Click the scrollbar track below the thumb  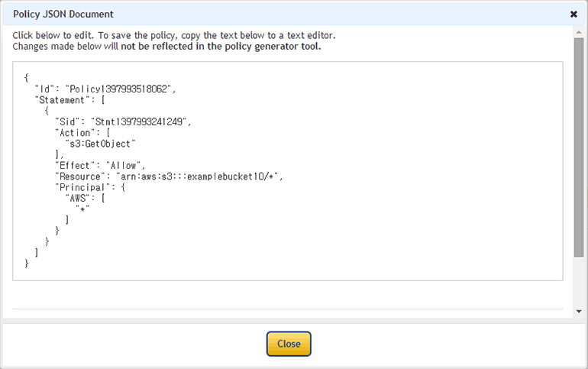(x=579, y=283)
